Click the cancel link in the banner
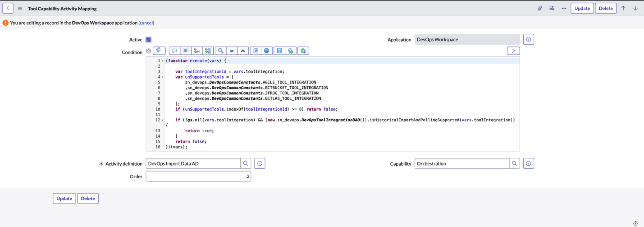This screenshot has width=644, height=227. tap(146, 23)
